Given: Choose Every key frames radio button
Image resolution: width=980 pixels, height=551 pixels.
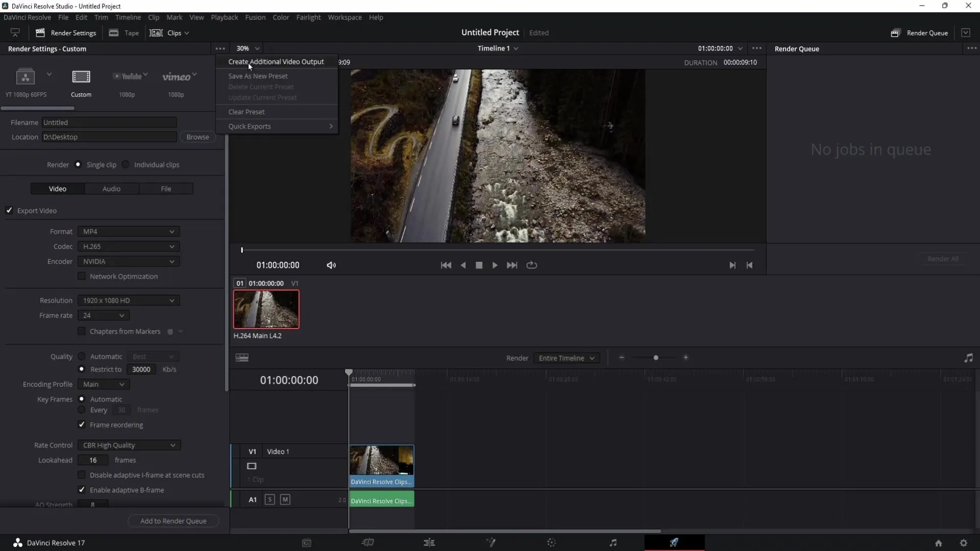Looking at the screenshot, I should pyautogui.click(x=82, y=410).
